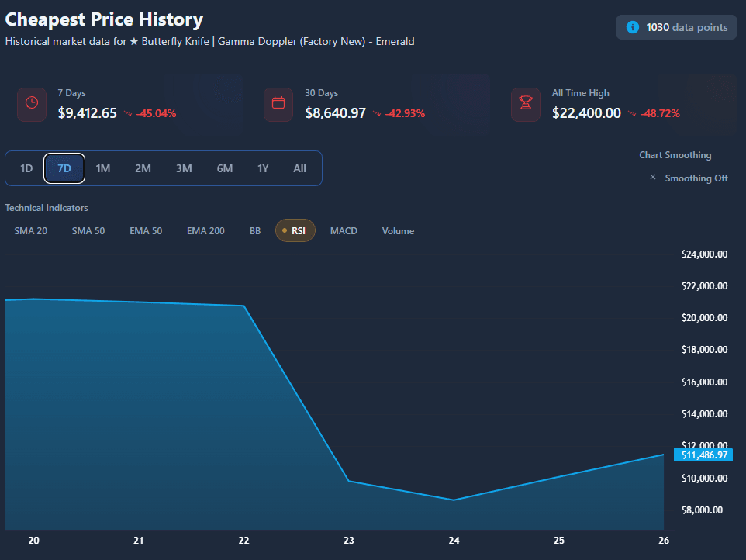Select the 1M time range
The image size is (746, 560).
(x=103, y=168)
